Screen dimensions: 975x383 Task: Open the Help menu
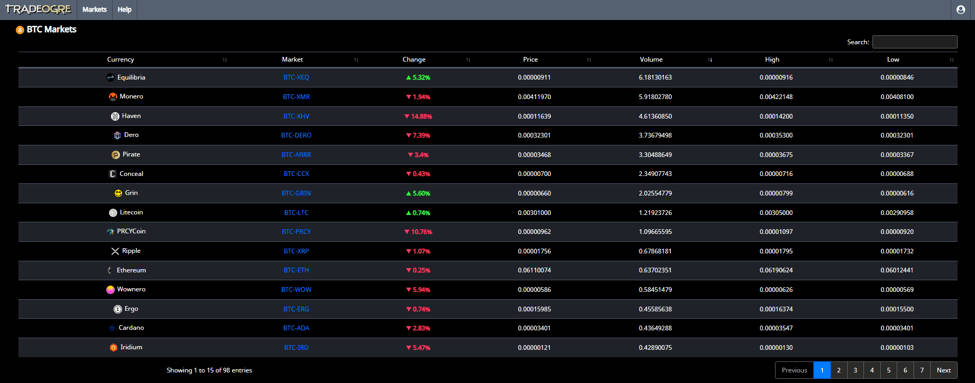tap(124, 10)
